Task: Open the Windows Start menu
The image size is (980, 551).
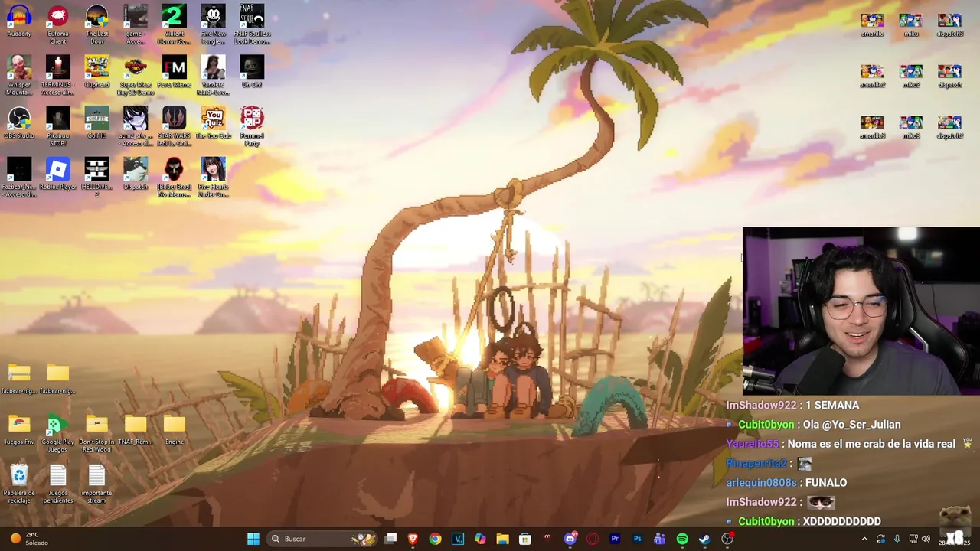Action: (x=253, y=539)
